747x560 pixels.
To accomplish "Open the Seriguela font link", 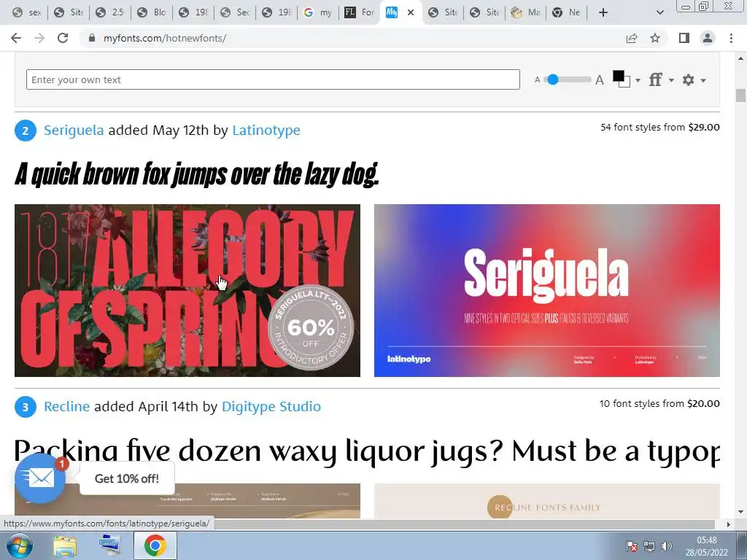I will coord(74,130).
